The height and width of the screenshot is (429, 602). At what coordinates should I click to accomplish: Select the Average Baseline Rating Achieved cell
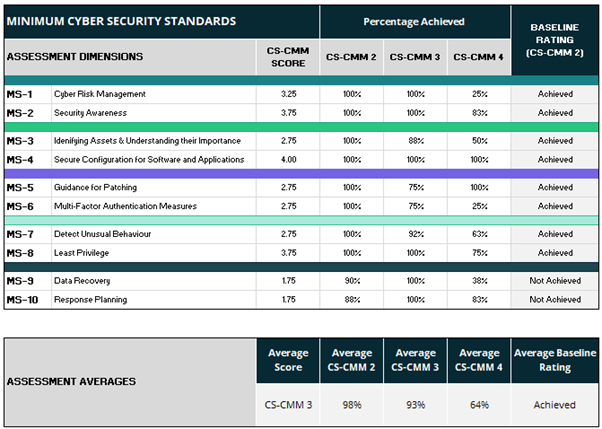coord(554,405)
